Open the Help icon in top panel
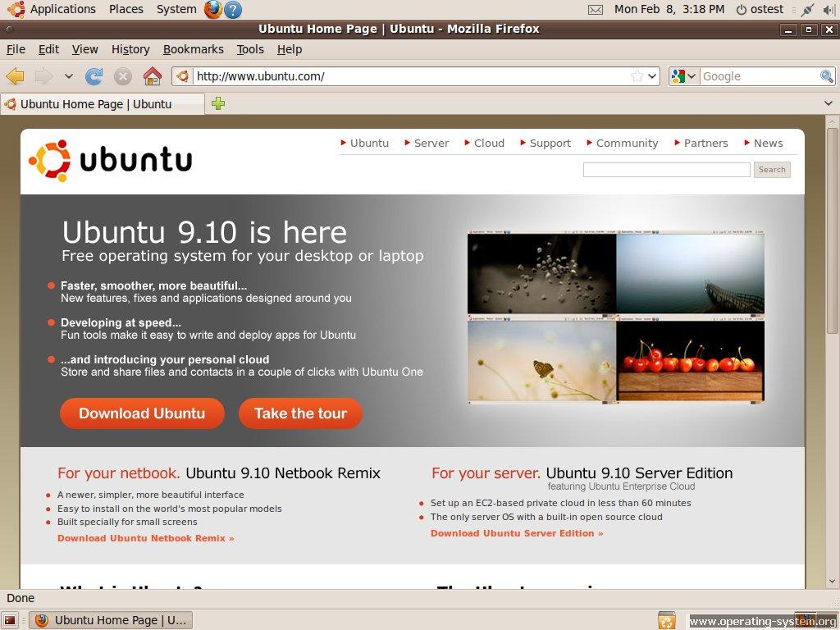The image size is (840, 630). (x=232, y=10)
